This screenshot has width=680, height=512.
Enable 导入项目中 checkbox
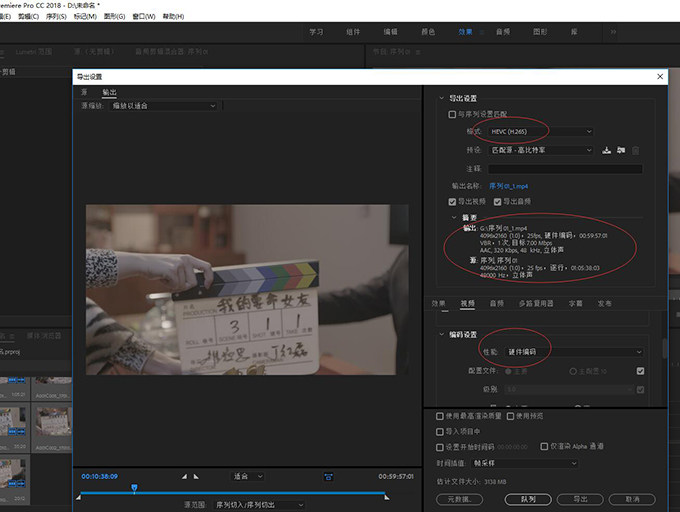tap(439, 432)
